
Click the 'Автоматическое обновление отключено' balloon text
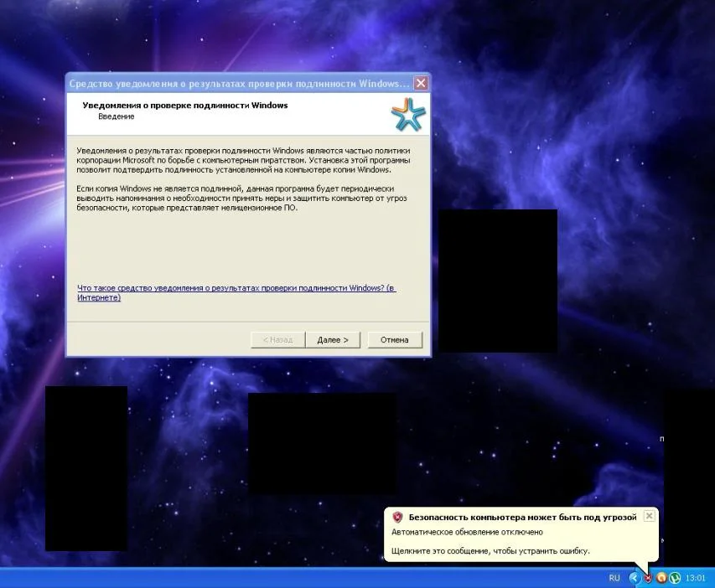467,532
